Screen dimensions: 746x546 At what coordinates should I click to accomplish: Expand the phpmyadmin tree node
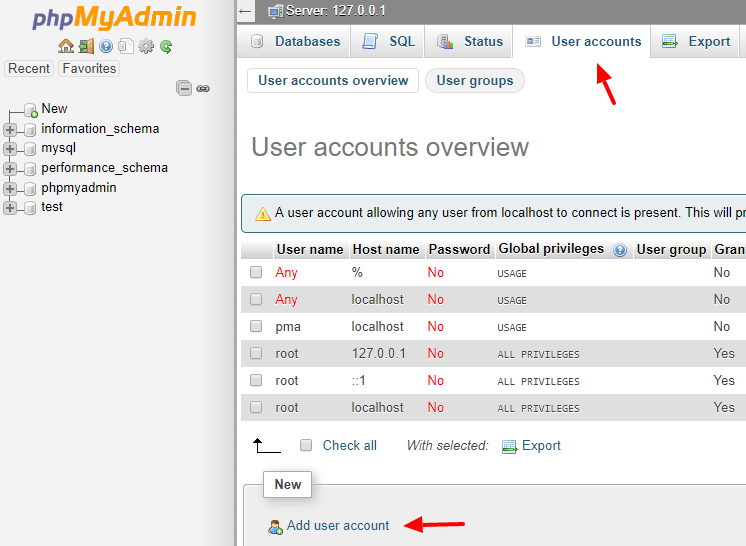(10, 188)
